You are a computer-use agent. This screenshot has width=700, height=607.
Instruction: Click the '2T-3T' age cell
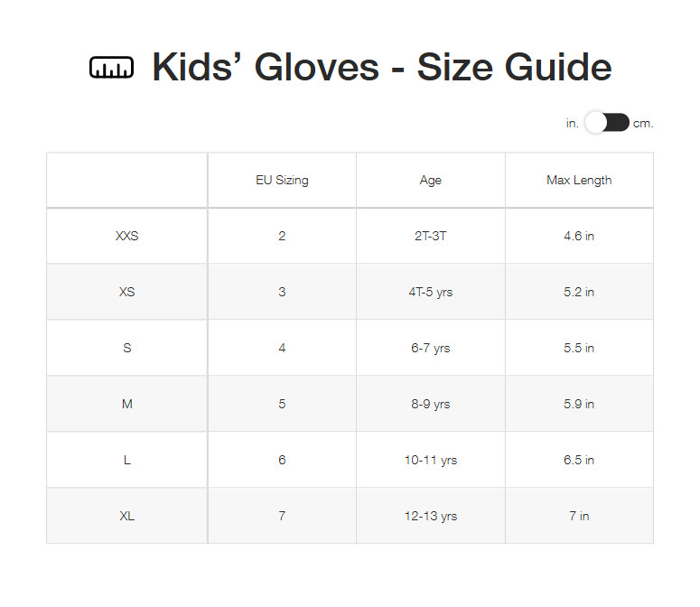[x=431, y=236]
